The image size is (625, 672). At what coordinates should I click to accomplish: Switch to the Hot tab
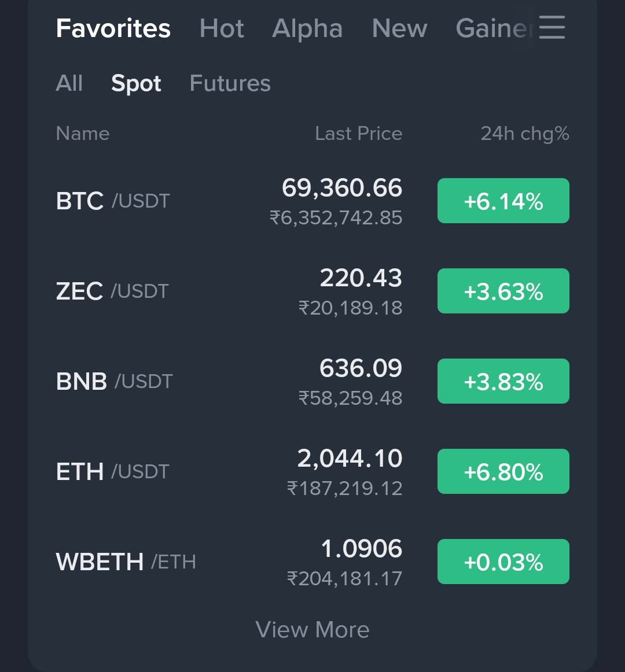[222, 28]
